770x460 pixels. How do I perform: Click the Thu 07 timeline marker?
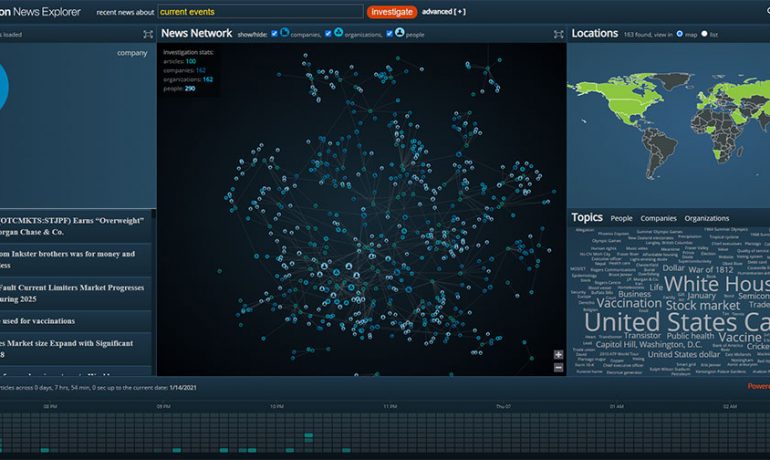503,406
